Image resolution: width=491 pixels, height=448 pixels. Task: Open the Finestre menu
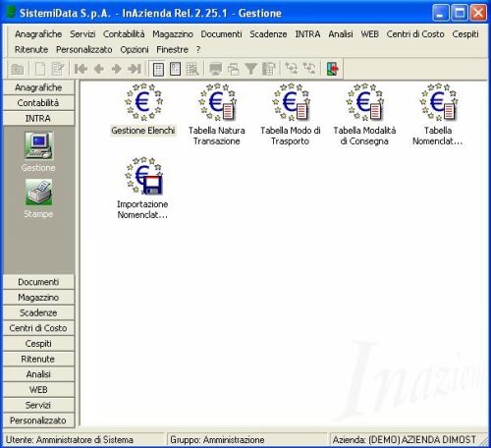pos(173,49)
